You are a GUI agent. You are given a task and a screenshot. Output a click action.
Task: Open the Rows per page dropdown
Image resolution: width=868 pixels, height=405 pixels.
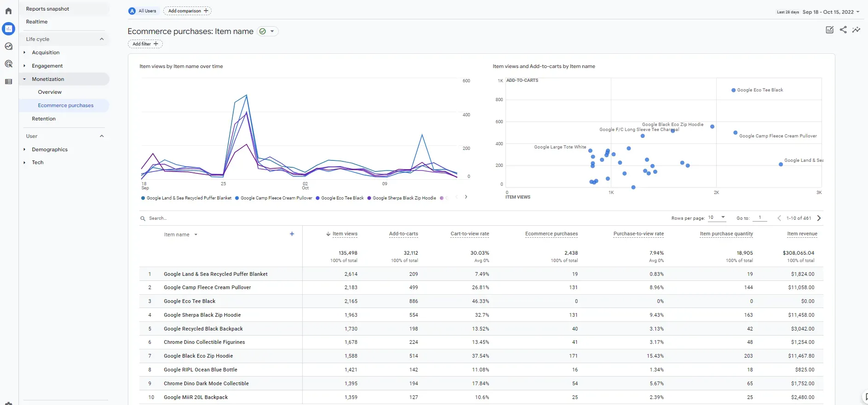pos(716,217)
